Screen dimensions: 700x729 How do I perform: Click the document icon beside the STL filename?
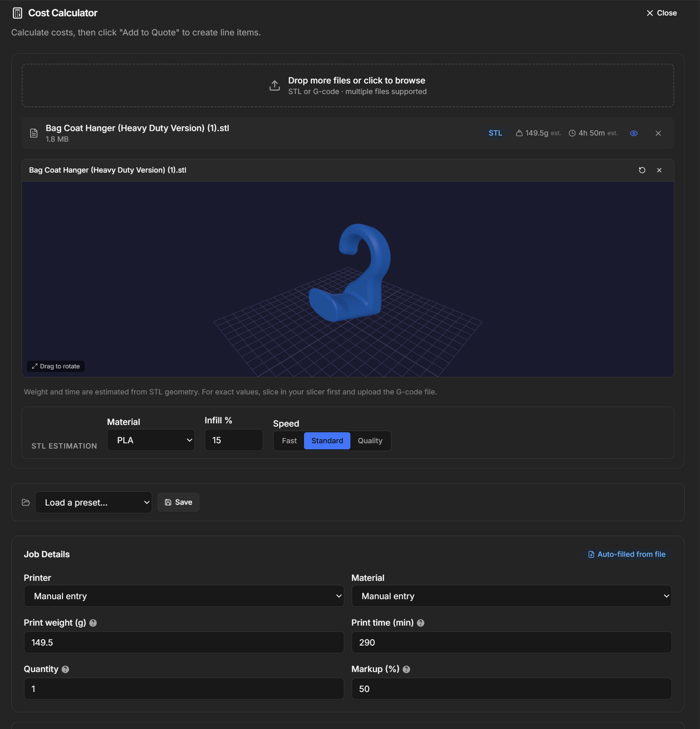tap(33, 133)
